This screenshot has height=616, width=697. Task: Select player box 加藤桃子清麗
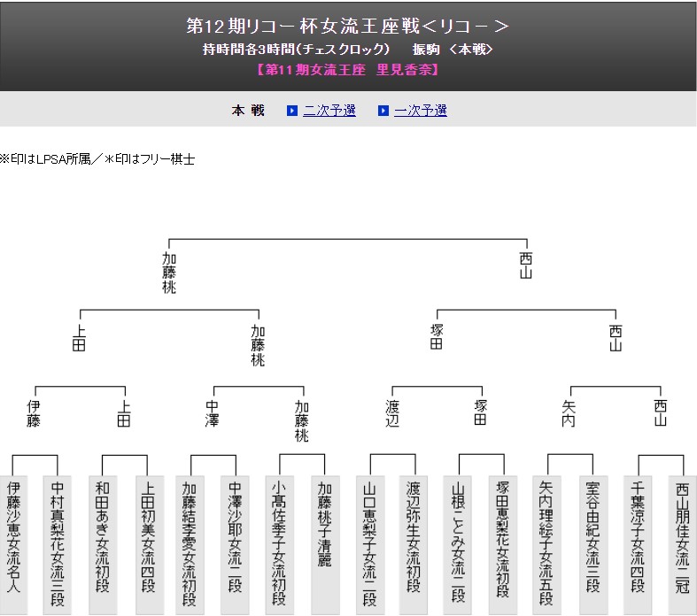tap(325, 545)
